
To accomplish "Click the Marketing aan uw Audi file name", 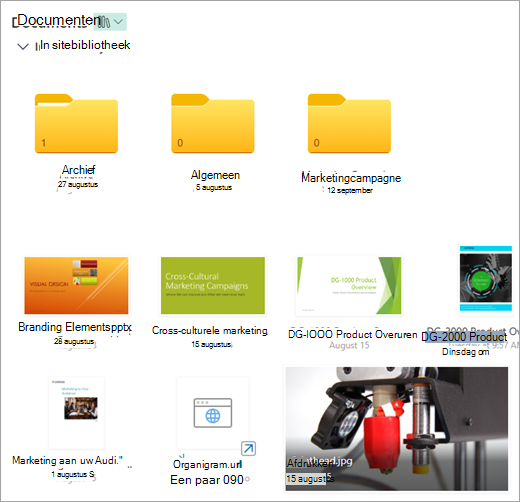I will point(67,460).
